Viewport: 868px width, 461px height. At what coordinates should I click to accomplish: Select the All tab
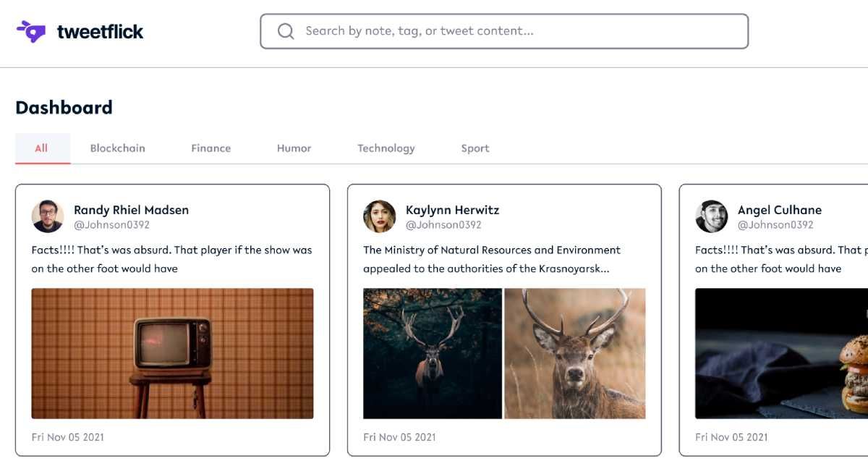pyautogui.click(x=42, y=148)
